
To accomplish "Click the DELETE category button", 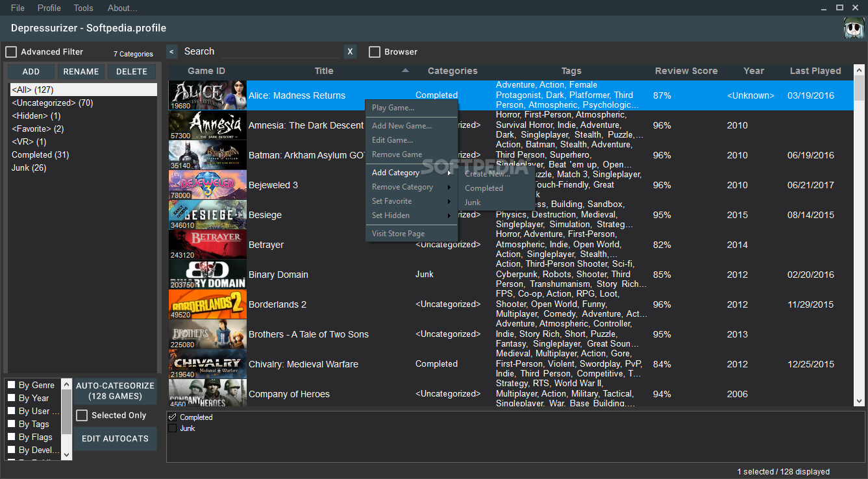I will pos(132,71).
